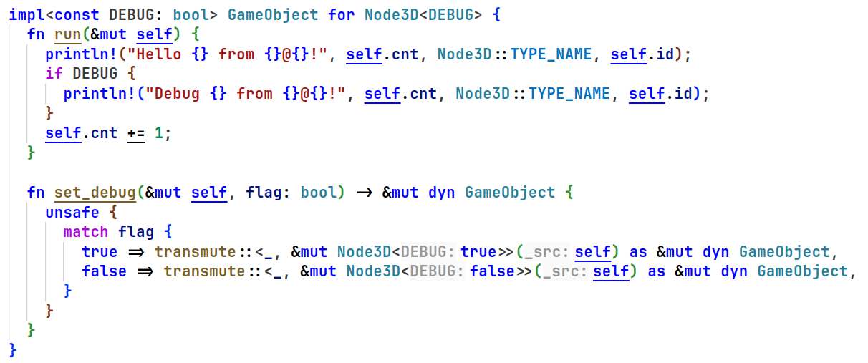Click the numeric literal 1
The image size is (868, 363).
[159, 133]
